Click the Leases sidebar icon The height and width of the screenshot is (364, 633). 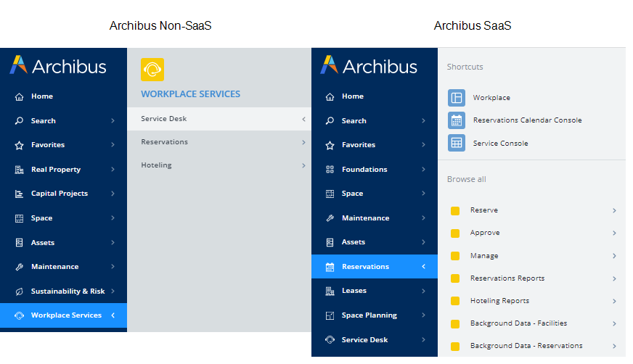(x=330, y=291)
